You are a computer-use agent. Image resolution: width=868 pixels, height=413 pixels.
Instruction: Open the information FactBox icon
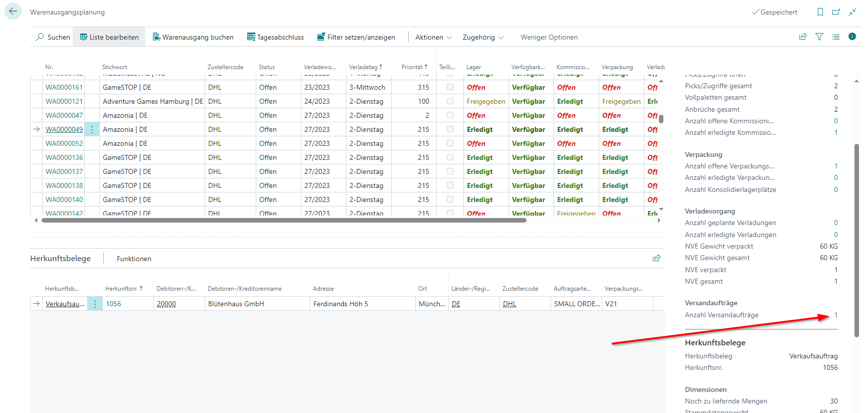pyautogui.click(x=852, y=37)
